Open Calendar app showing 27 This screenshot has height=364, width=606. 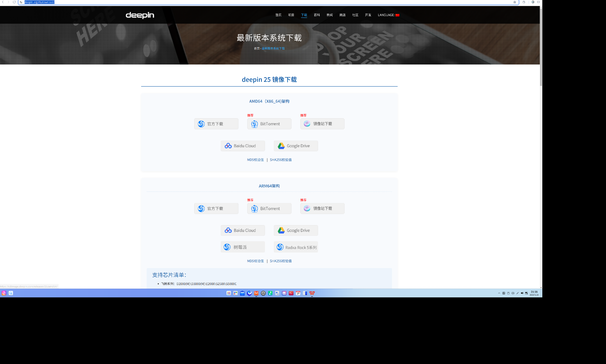pyautogui.click(x=298, y=293)
